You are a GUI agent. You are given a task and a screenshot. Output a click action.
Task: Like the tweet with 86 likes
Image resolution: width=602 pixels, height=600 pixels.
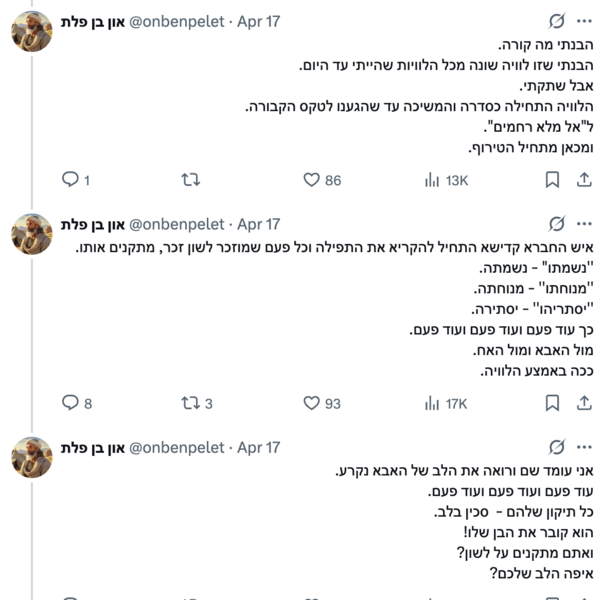click(x=322, y=180)
